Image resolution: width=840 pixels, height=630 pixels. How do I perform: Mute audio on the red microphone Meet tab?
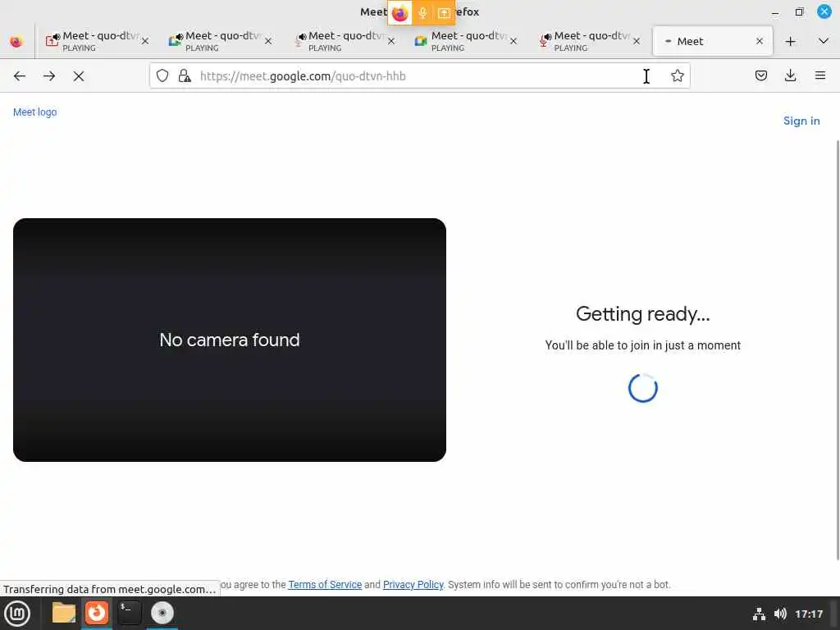click(x=547, y=37)
